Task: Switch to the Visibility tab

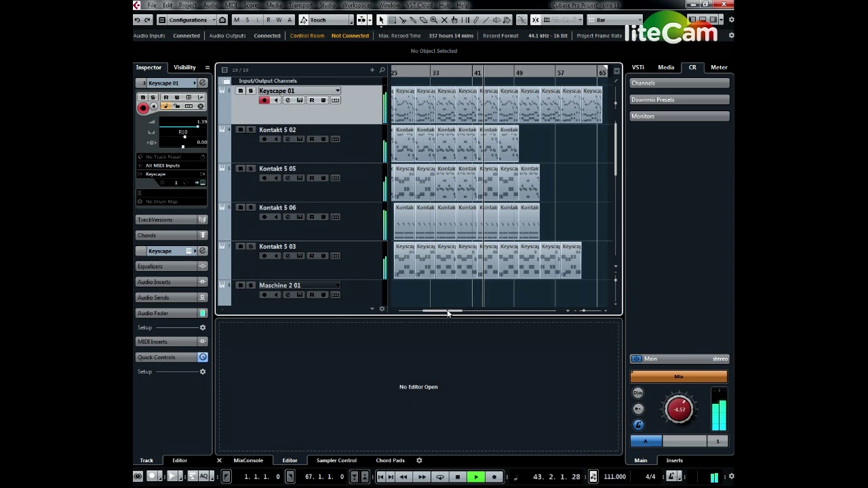Action: (x=184, y=67)
